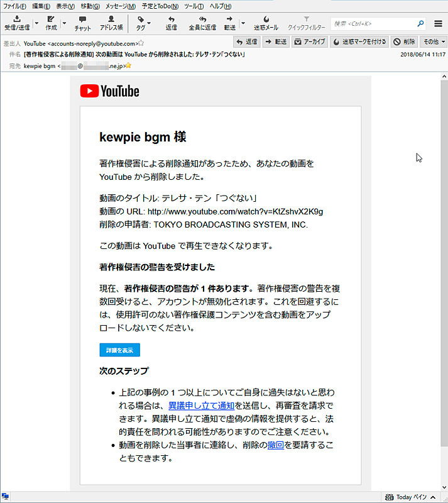Screen dimensions: 448x503
Task: Open the 編集(E) menu
Action: [x=41, y=6]
